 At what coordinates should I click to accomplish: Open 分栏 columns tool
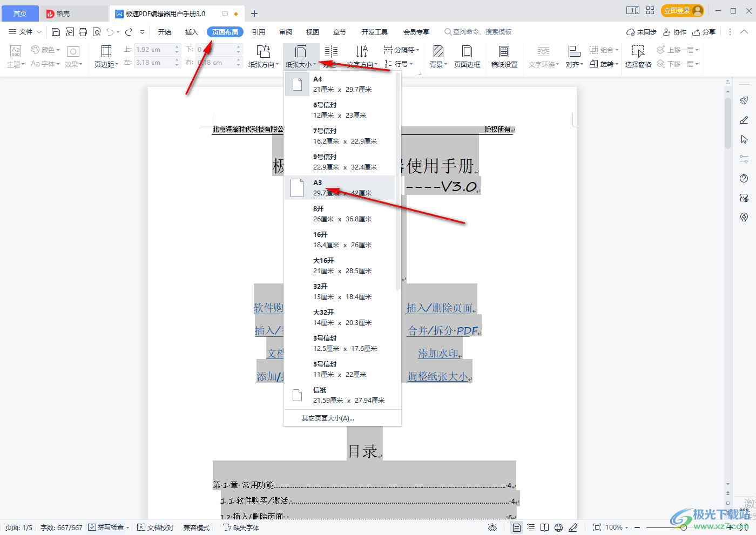click(x=331, y=56)
